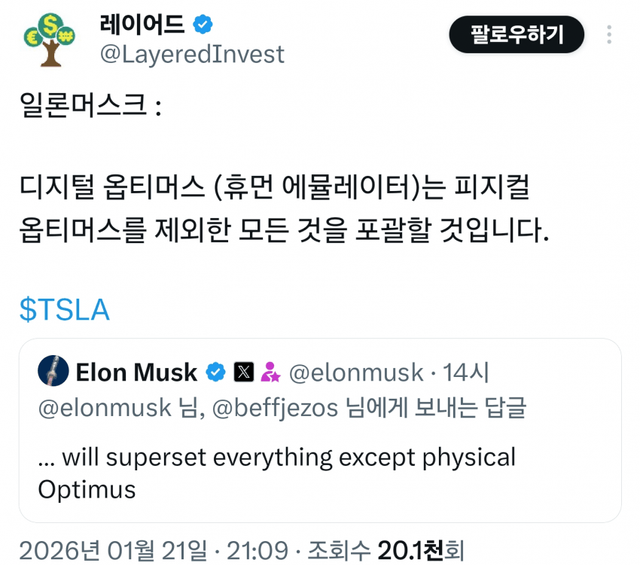Click the blue verified badge beside Elon Musk
This screenshot has width=640, height=565.
215,373
